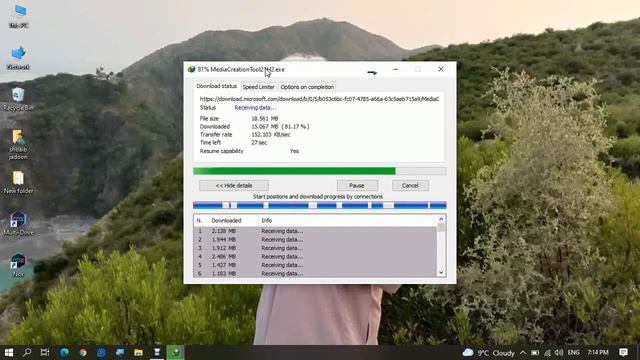Switch to the Download status tab
Viewport: 640px width, 360px height.
(x=216, y=86)
